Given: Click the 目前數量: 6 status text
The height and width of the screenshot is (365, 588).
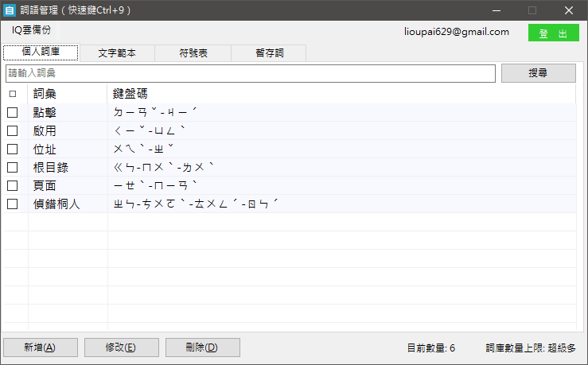Looking at the screenshot, I should point(431,348).
